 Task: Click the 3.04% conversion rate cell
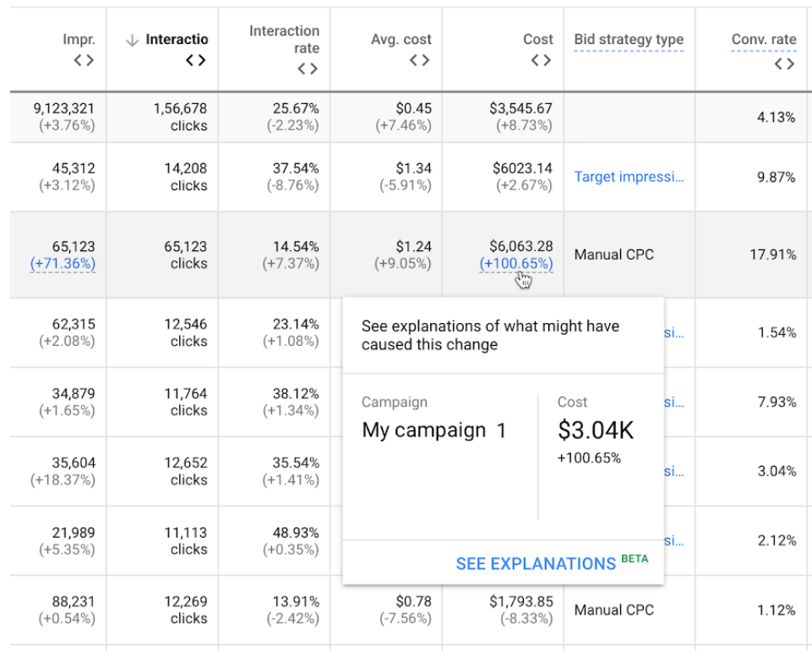(777, 471)
